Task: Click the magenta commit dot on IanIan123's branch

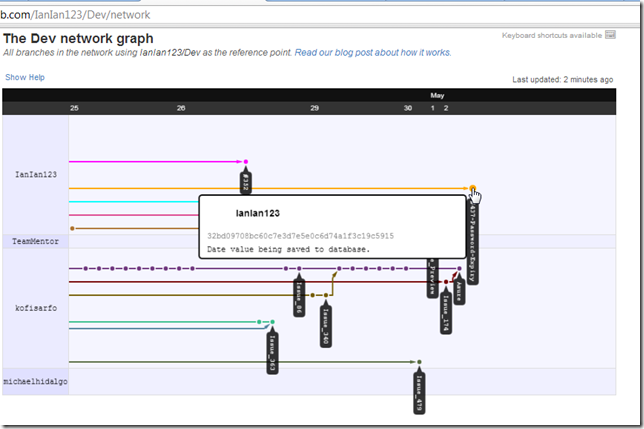Action: (245, 161)
